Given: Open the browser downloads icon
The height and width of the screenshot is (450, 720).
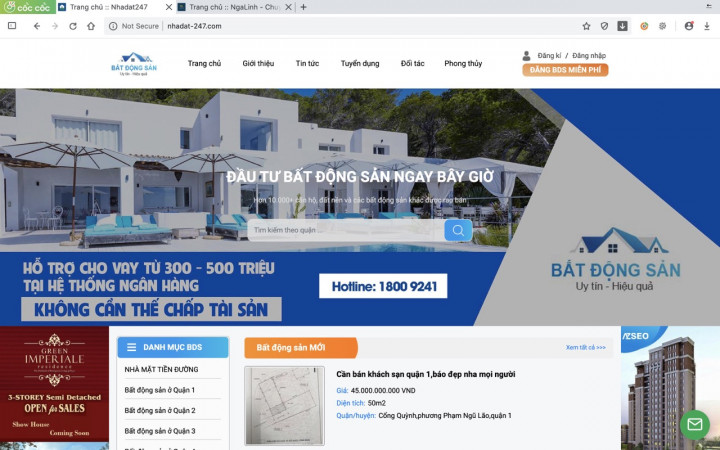Looking at the screenshot, I should [x=622, y=26].
